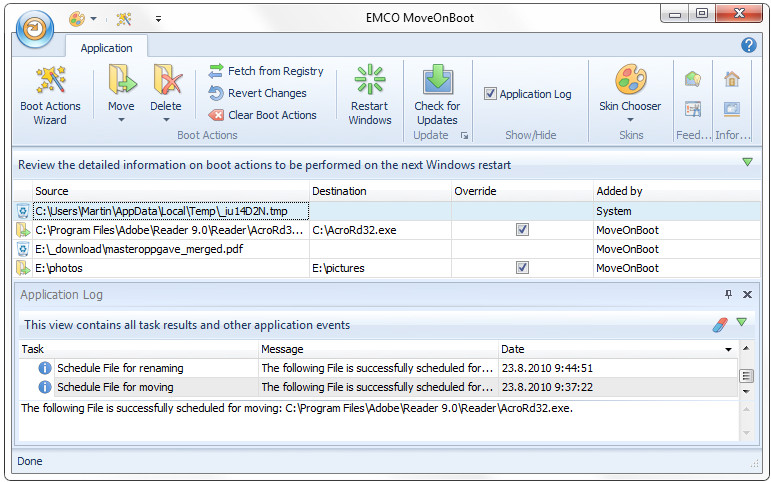771x482 pixels.
Task: Sort by the Destination column header
Action: [381, 191]
